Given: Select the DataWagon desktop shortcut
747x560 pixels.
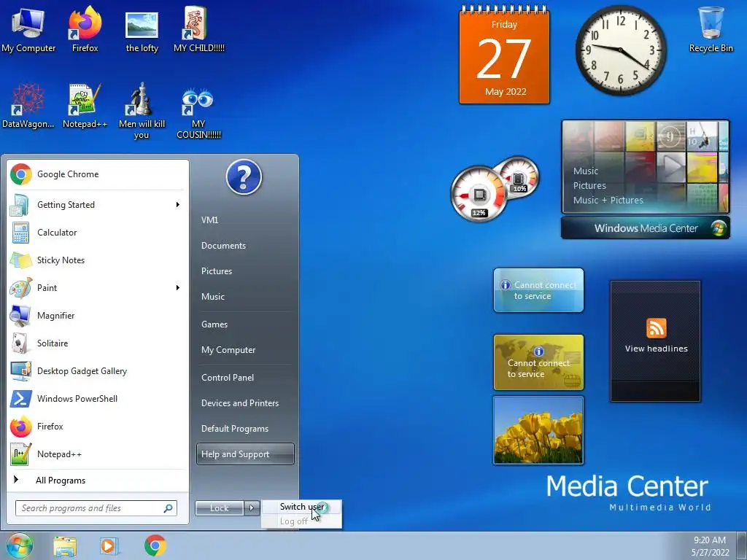Looking at the screenshot, I should coord(28,106).
